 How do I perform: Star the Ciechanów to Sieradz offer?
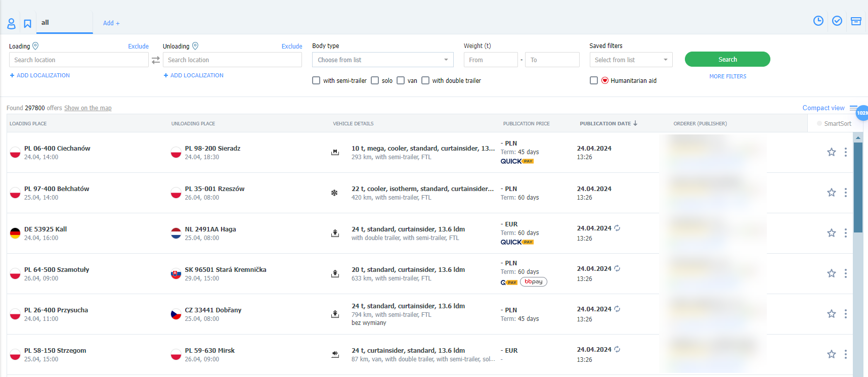pos(831,152)
